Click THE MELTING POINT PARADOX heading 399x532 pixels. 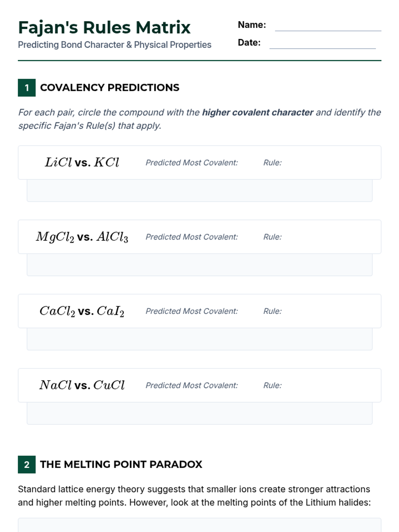121,464
